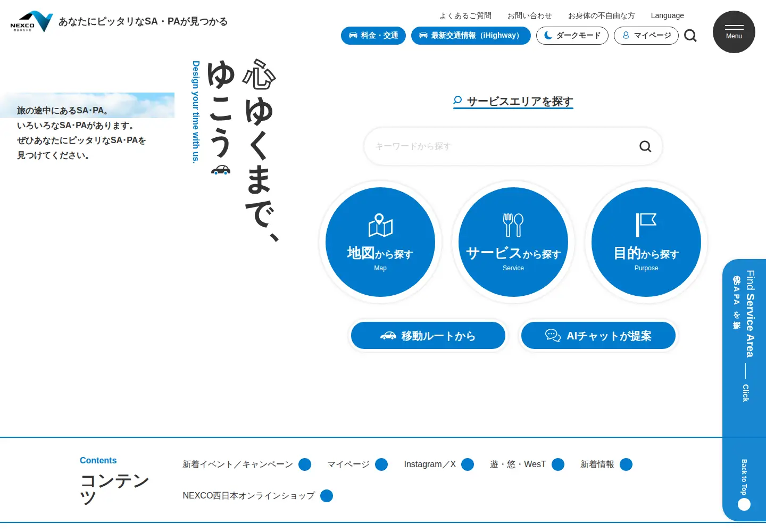Click blue dot beside Instagram／X
Image resolution: width=766 pixels, height=532 pixels.
point(468,464)
